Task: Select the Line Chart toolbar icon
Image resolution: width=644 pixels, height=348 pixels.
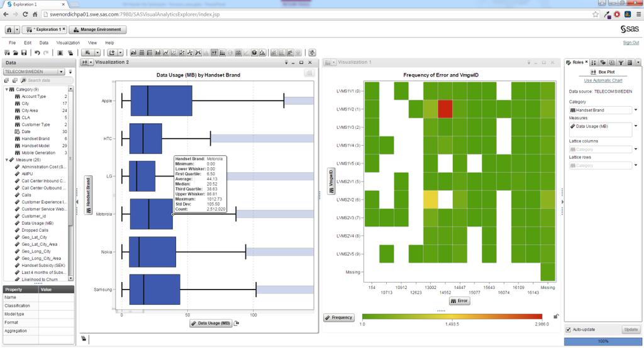Action: [x=166, y=53]
